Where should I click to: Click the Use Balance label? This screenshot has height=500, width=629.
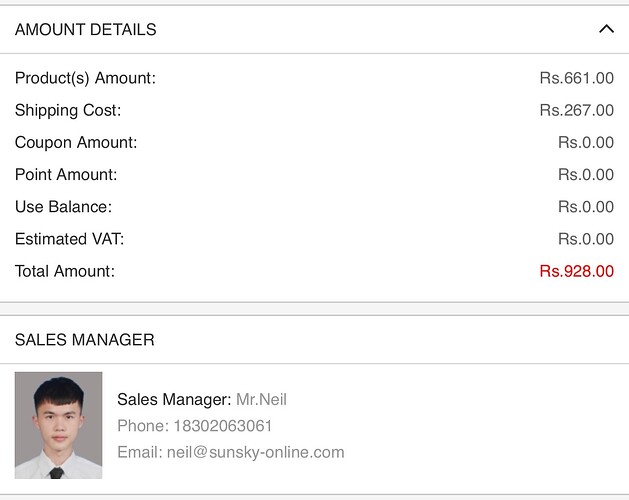click(63, 207)
